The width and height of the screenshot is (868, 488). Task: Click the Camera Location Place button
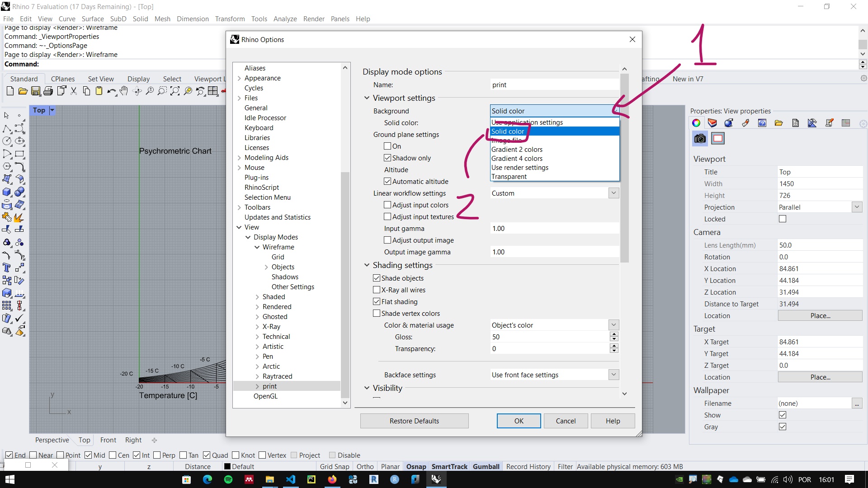[820, 315]
